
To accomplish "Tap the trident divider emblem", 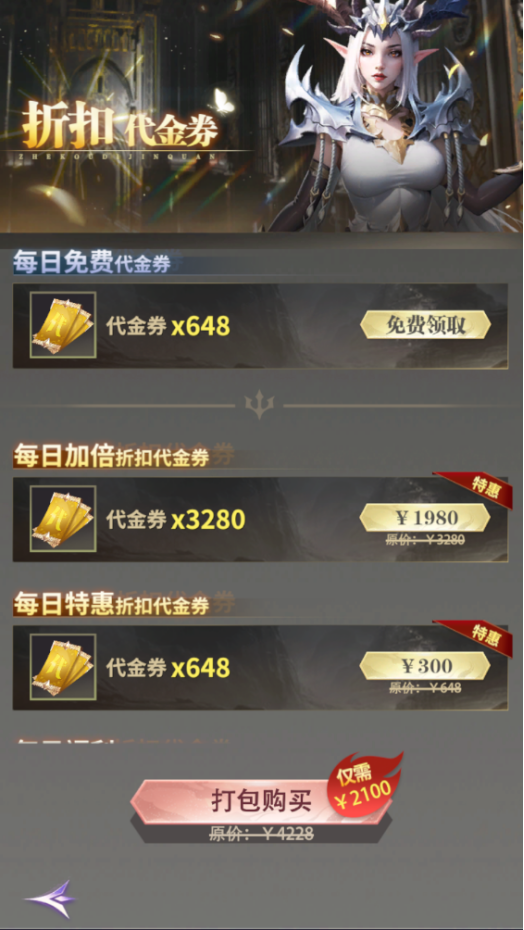I will tap(259, 406).
